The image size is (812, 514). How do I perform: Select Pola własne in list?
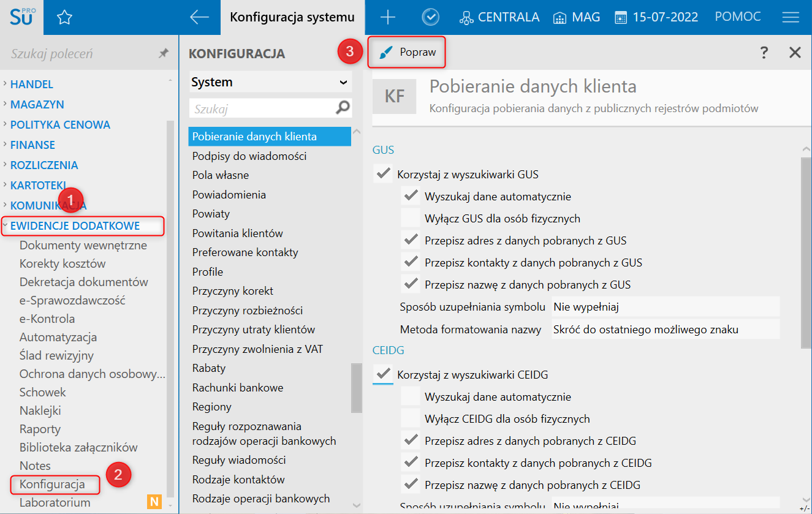(221, 175)
